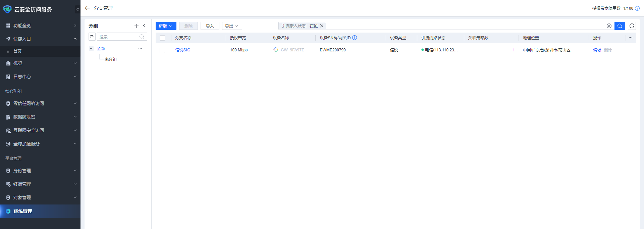
Task: Open more options for 全部 group
Action: pyautogui.click(x=140, y=49)
